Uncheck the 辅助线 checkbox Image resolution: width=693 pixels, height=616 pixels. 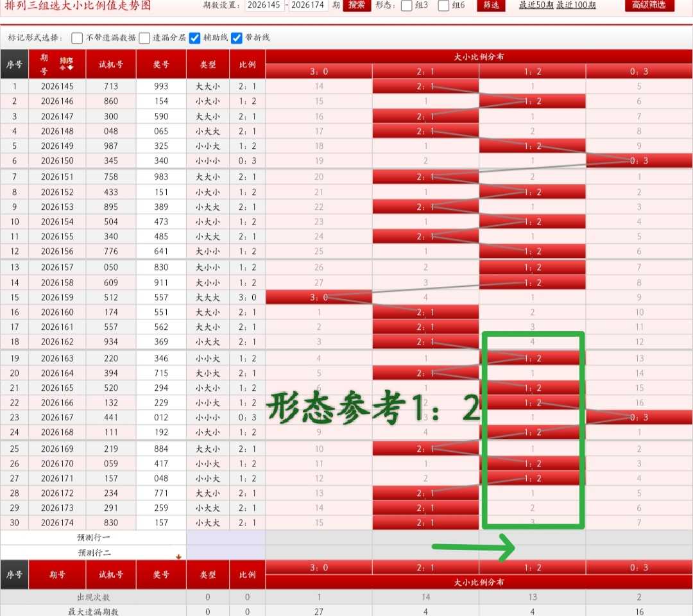point(194,38)
